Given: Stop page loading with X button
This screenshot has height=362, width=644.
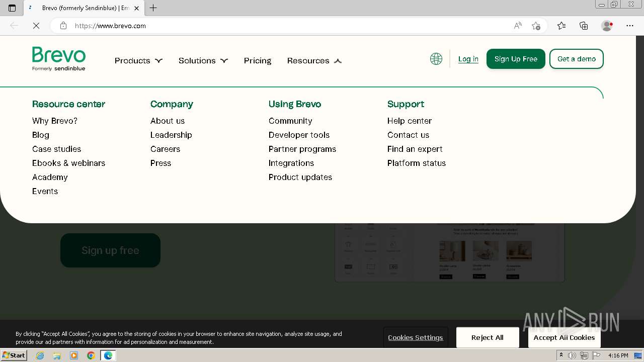Looking at the screenshot, I should 36,26.
